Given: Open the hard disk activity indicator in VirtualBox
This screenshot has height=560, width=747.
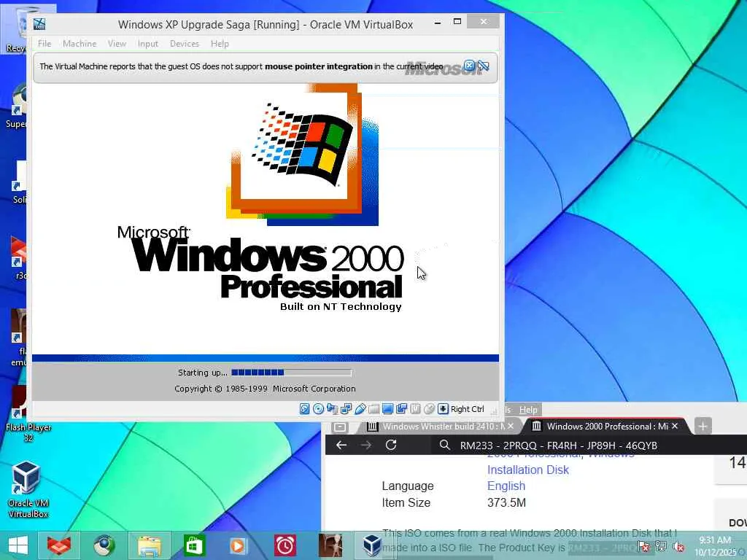Looking at the screenshot, I should point(304,408).
